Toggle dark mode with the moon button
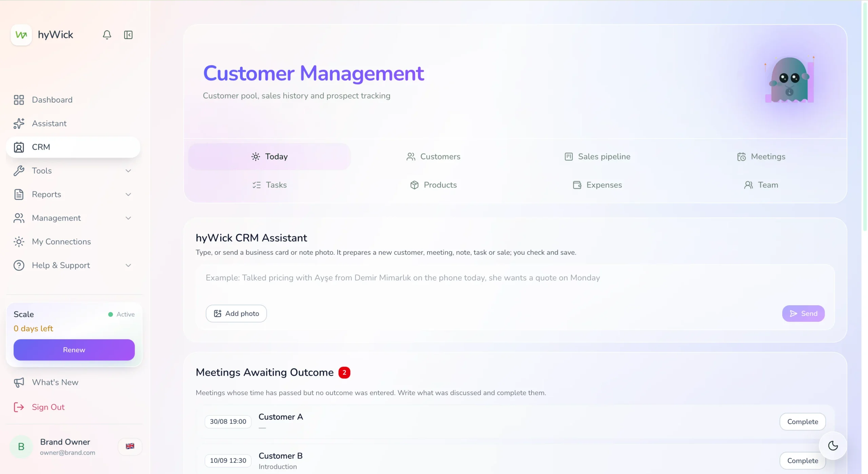 coord(833,446)
